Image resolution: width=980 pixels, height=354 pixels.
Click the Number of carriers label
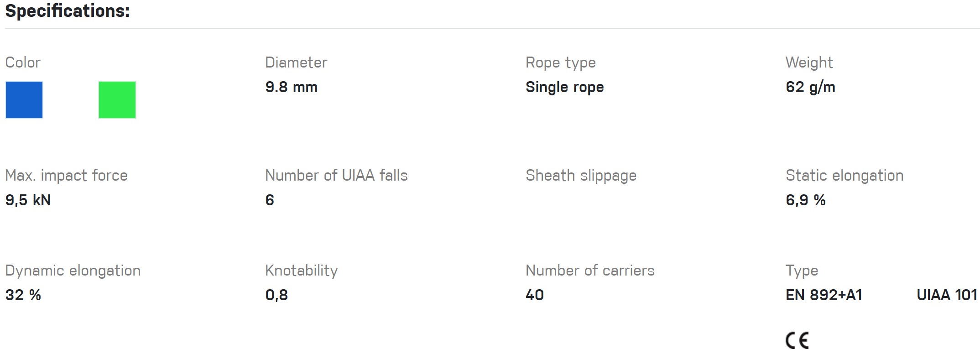(x=590, y=271)
